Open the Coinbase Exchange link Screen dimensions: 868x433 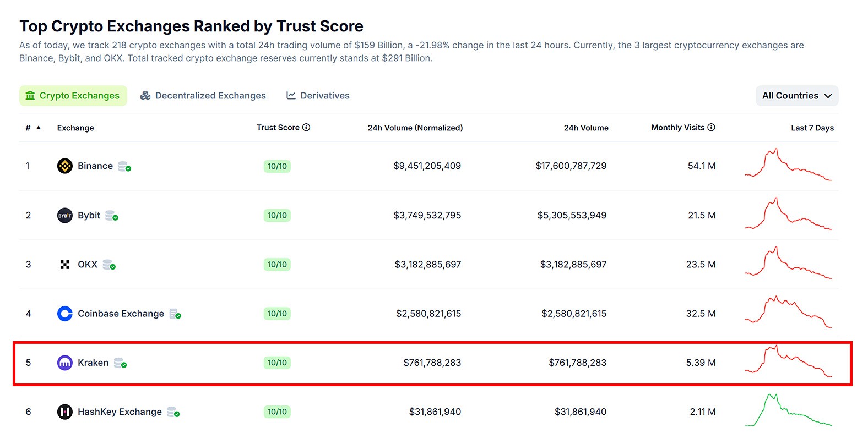(121, 314)
